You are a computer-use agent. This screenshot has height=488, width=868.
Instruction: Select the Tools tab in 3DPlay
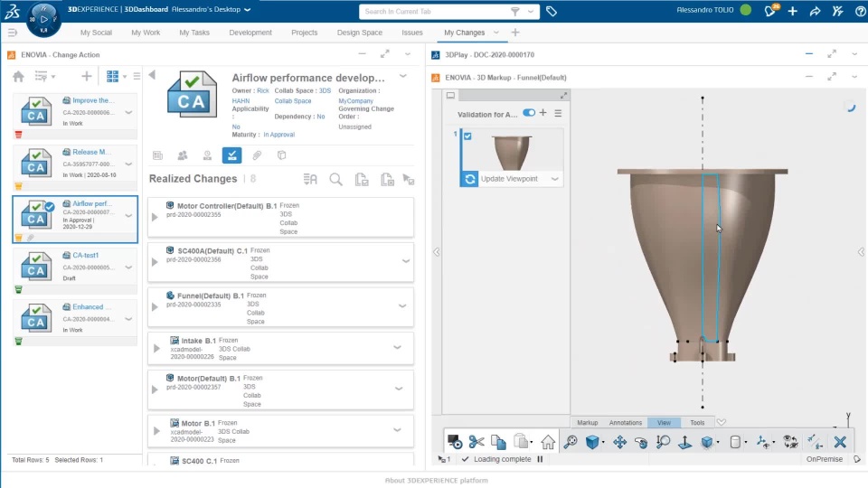pyautogui.click(x=697, y=422)
